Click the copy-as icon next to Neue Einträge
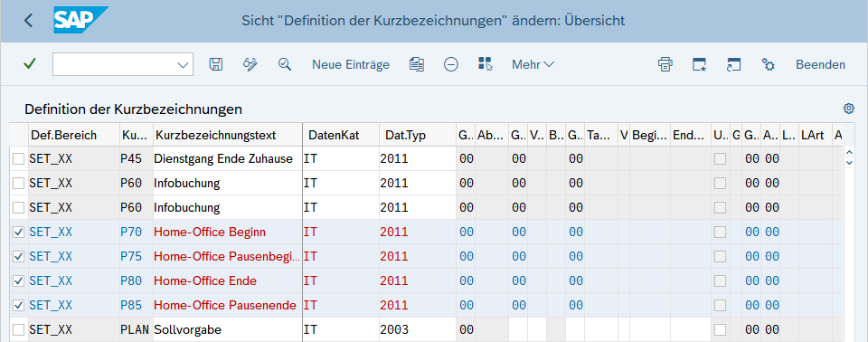Image resolution: width=868 pixels, height=342 pixels. [416, 64]
